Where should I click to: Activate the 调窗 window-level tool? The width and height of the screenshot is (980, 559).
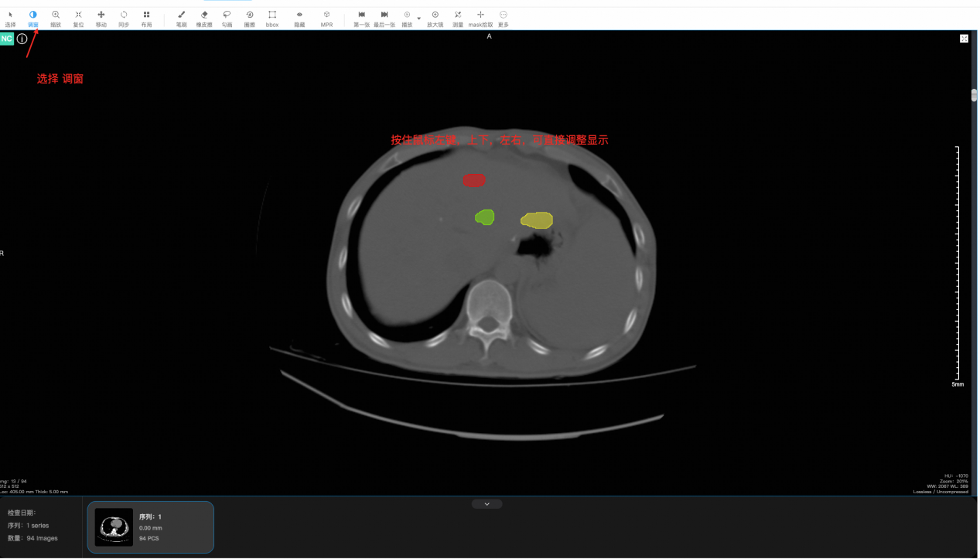[x=32, y=19]
